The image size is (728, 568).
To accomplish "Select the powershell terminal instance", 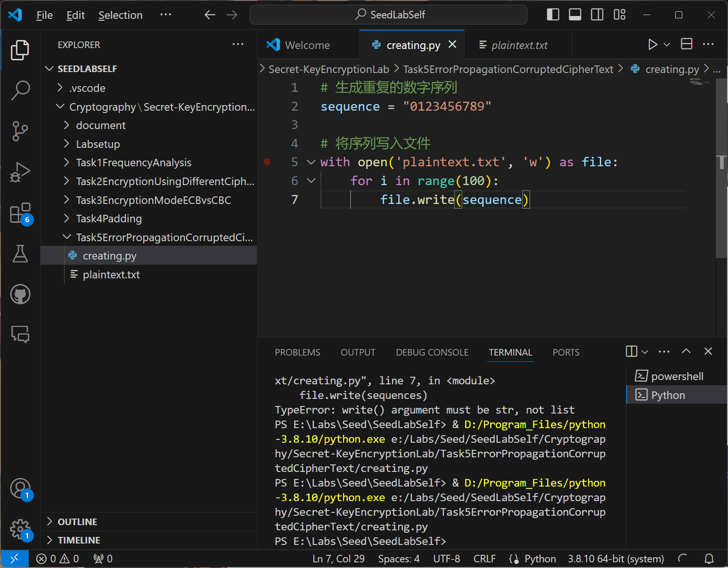I will 677,376.
